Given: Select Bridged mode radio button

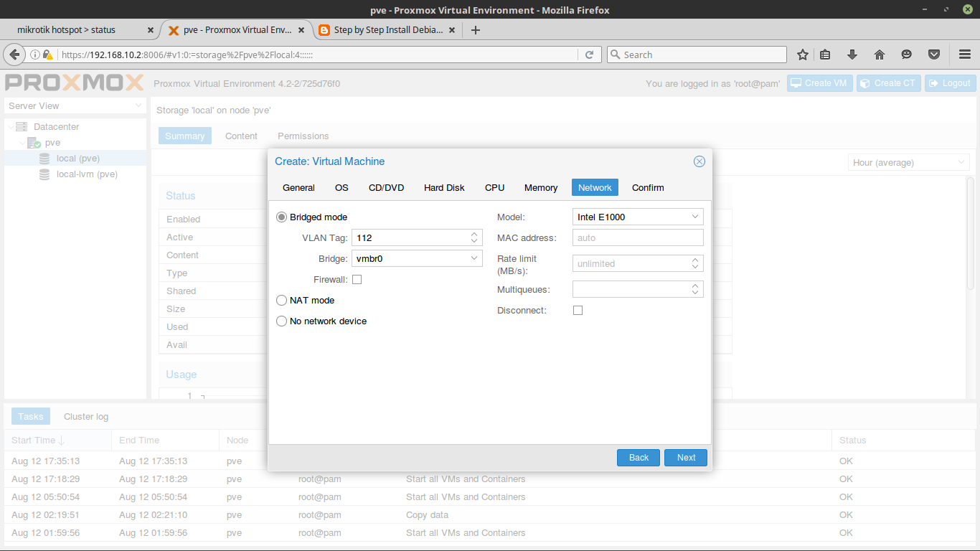Looking at the screenshot, I should [x=282, y=217].
